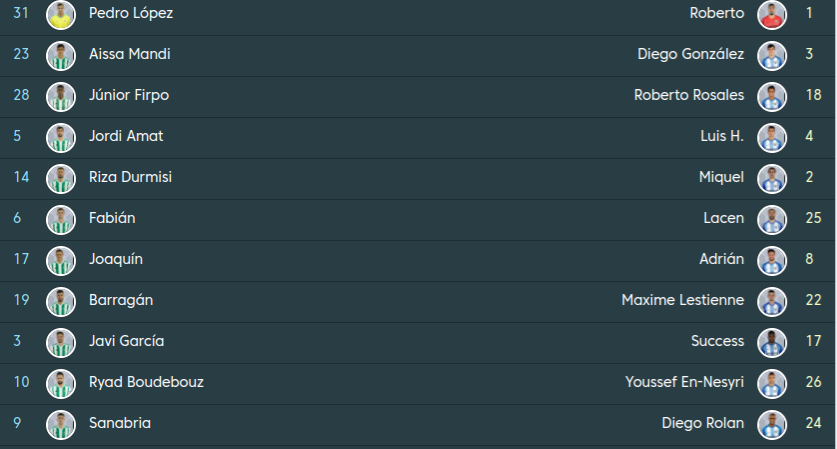
Task: Click Sanabria's player avatar icon
Action: [61, 424]
